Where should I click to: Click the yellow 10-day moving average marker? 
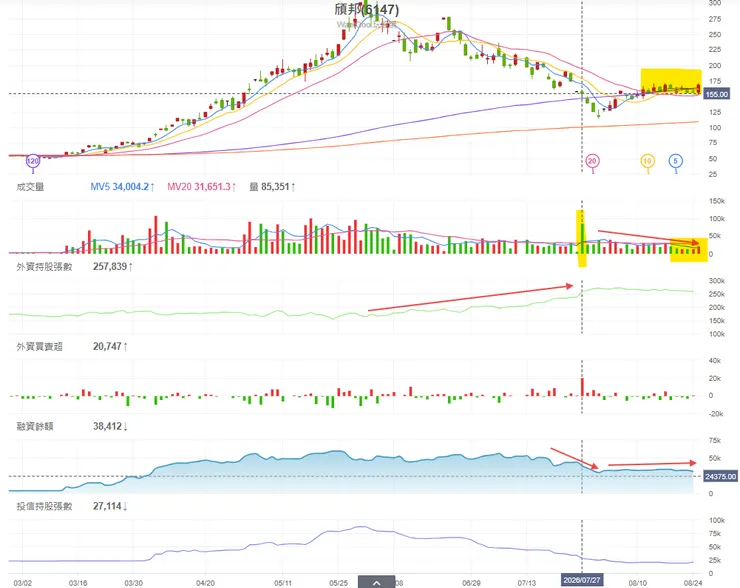click(648, 161)
